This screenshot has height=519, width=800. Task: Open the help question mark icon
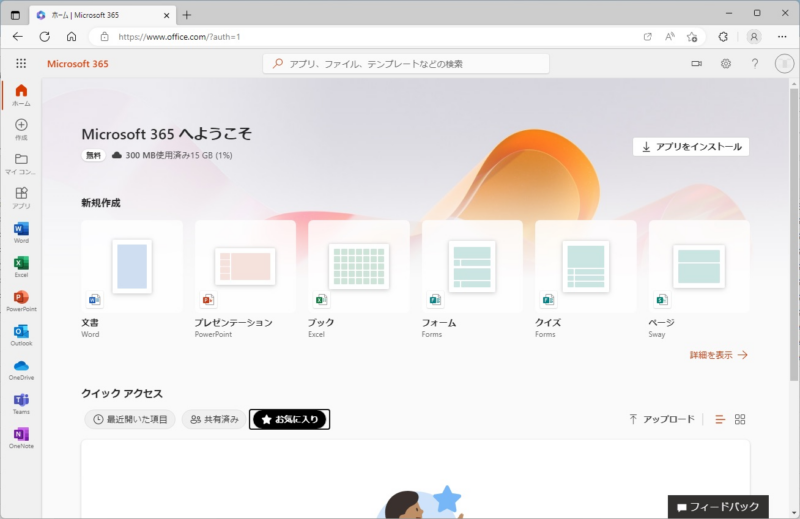pos(755,63)
